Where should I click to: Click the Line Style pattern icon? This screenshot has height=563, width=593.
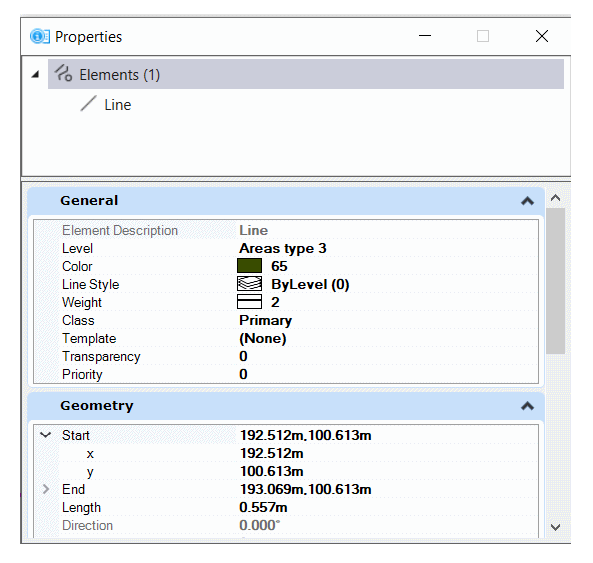click(x=249, y=284)
